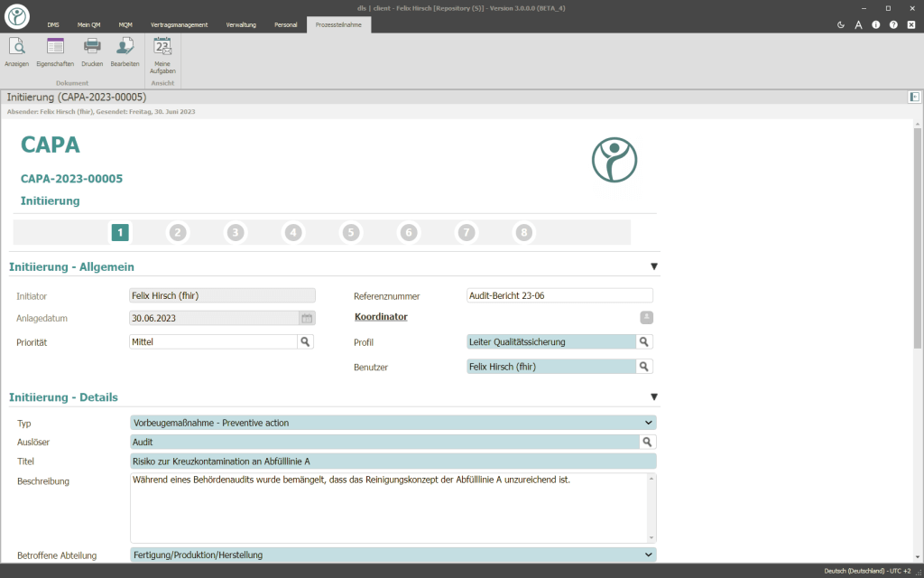Image resolution: width=924 pixels, height=578 pixels.
Task: Select workflow step 3
Action: pyautogui.click(x=236, y=232)
